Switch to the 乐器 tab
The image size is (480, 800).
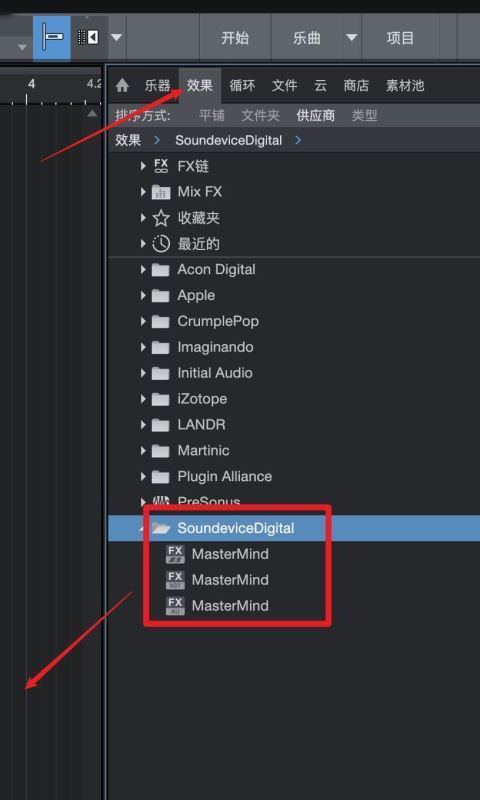[157, 85]
